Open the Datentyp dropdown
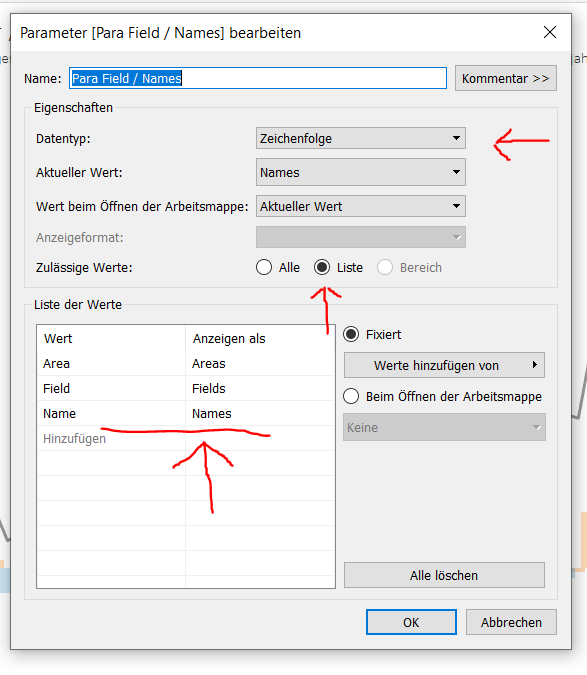Image resolution: width=587 pixels, height=675 pixels. pyautogui.click(x=361, y=138)
